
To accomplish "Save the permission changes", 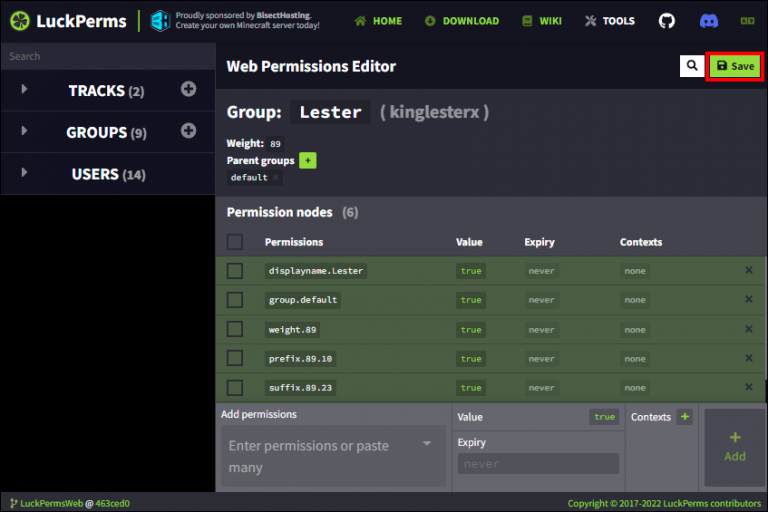I will coord(735,66).
